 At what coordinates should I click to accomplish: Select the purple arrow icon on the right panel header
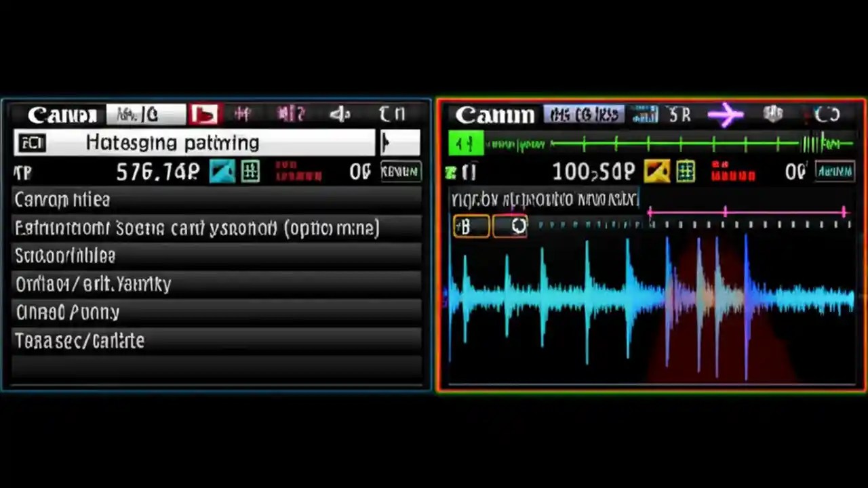pos(726,115)
